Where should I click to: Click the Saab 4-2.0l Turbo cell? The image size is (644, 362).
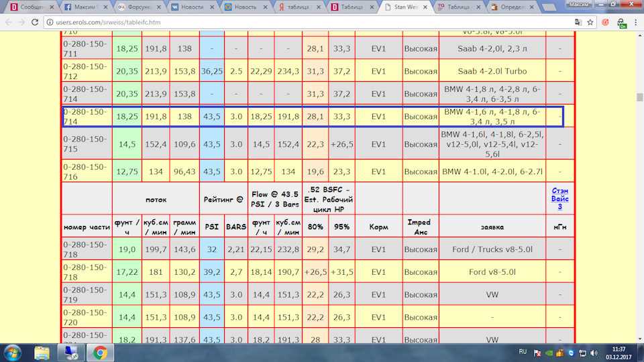(492, 71)
